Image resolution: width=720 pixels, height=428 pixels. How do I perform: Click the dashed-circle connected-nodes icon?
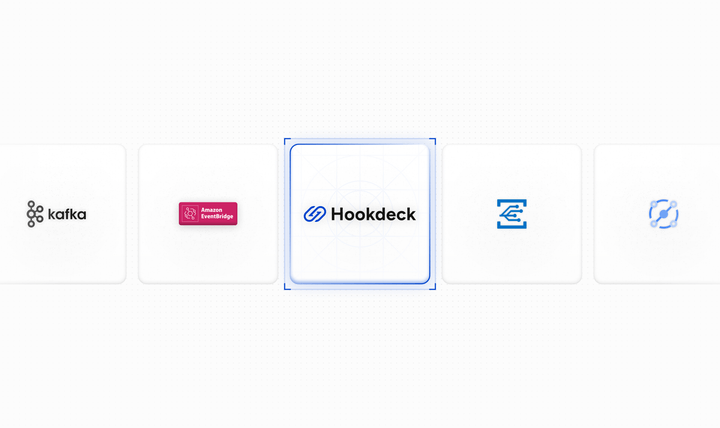(x=664, y=214)
